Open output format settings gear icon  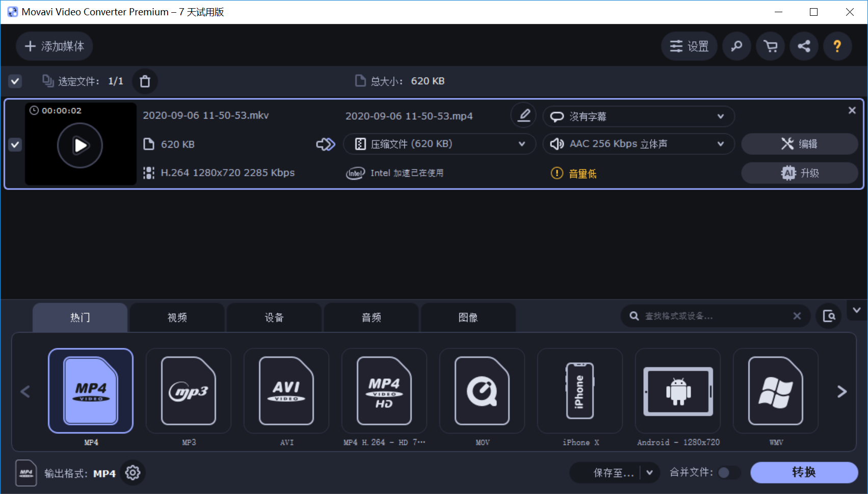click(x=133, y=473)
